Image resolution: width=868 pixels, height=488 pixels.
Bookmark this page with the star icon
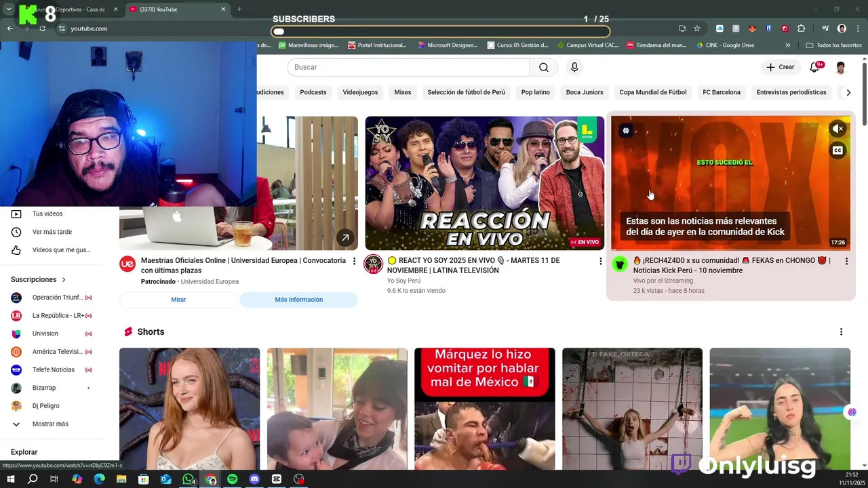(x=696, y=28)
